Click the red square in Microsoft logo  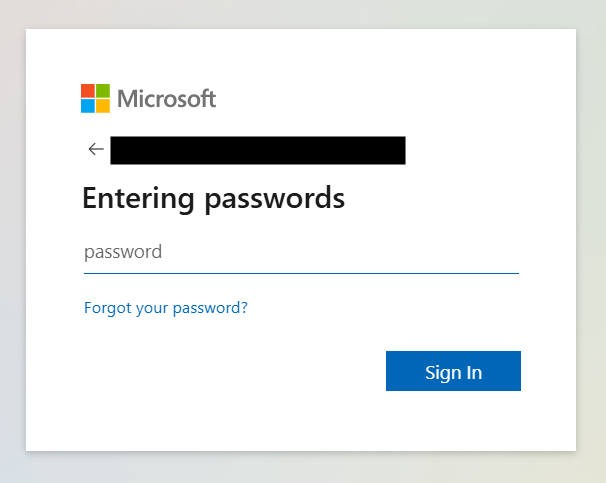click(88, 91)
